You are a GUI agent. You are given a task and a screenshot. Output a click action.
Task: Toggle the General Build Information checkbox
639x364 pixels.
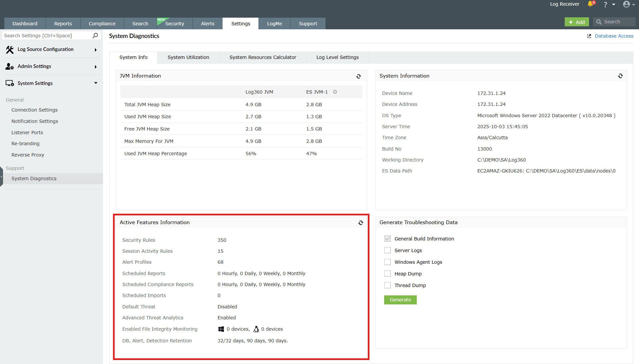[x=387, y=239]
